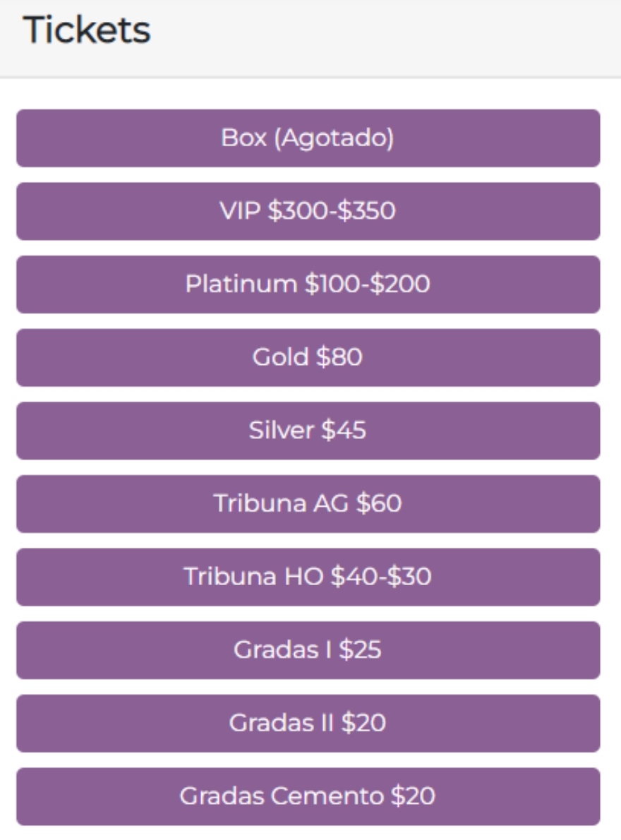This screenshot has width=621, height=840.
Task: Select the Gradas II $20 ticket button
Action: click(x=308, y=724)
